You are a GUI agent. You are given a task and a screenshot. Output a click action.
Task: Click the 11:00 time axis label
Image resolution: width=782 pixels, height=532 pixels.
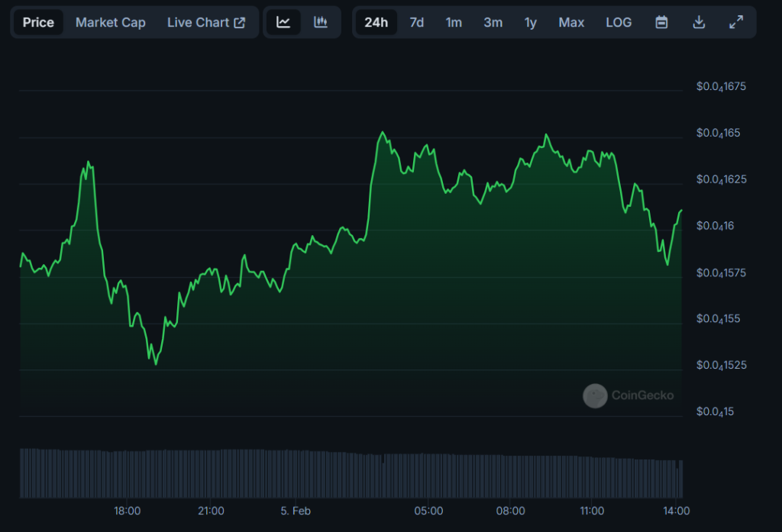click(x=592, y=511)
